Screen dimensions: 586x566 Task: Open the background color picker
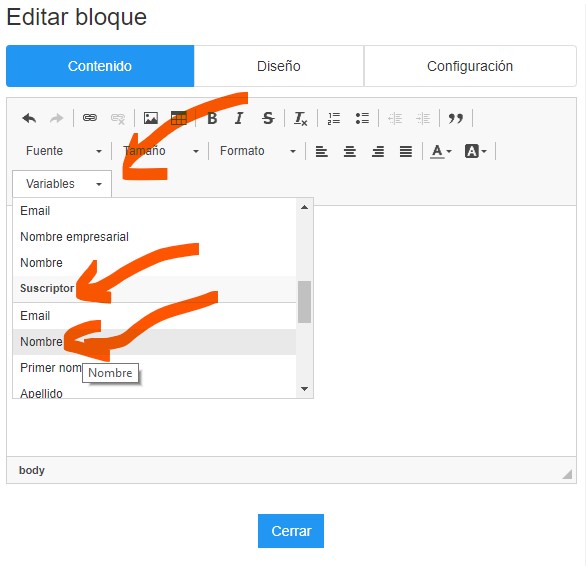475,151
